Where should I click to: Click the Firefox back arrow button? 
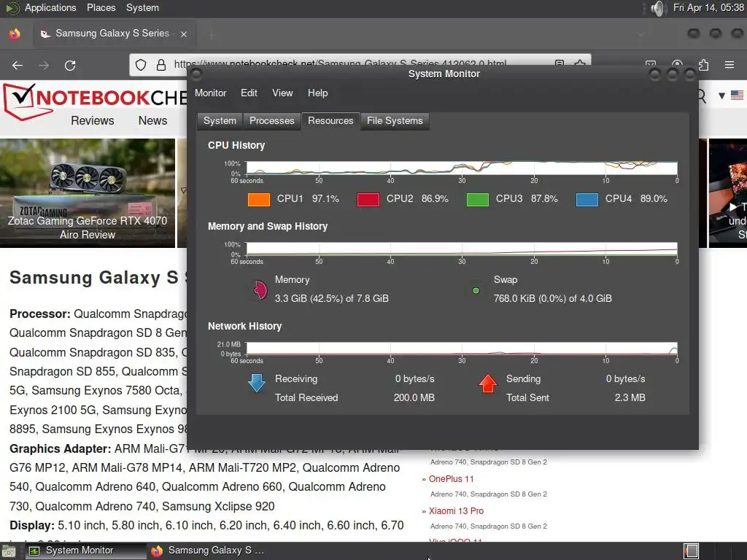[18, 65]
